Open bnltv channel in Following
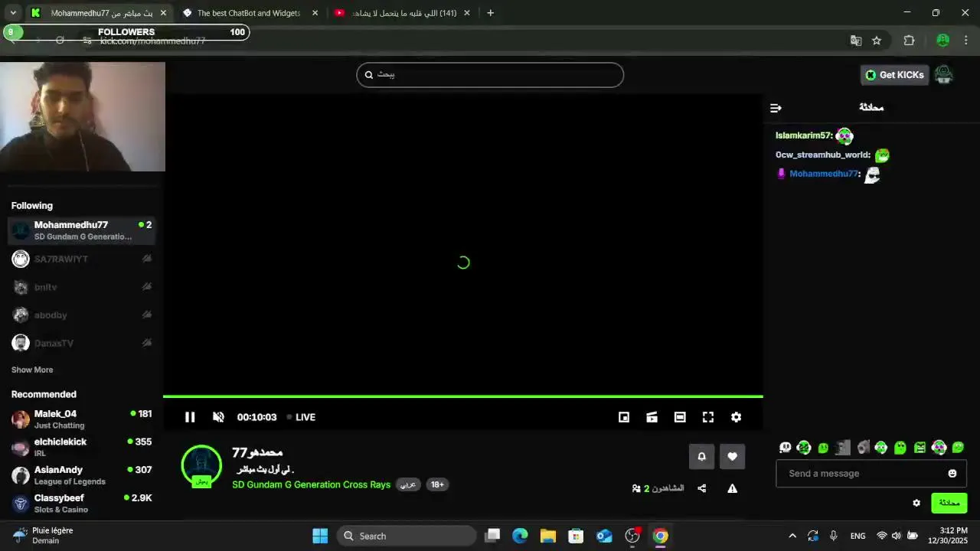The image size is (980, 551). click(82, 288)
